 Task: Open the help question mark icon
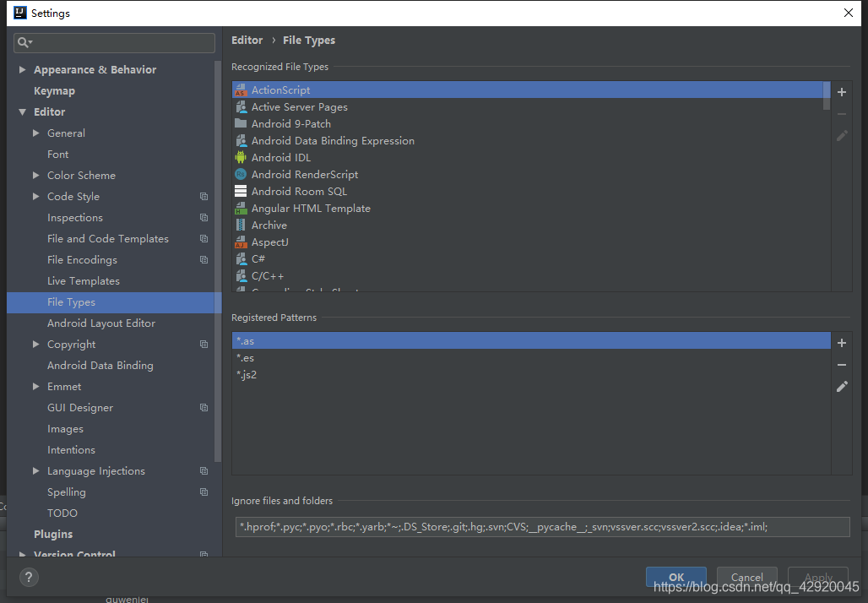click(29, 578)
